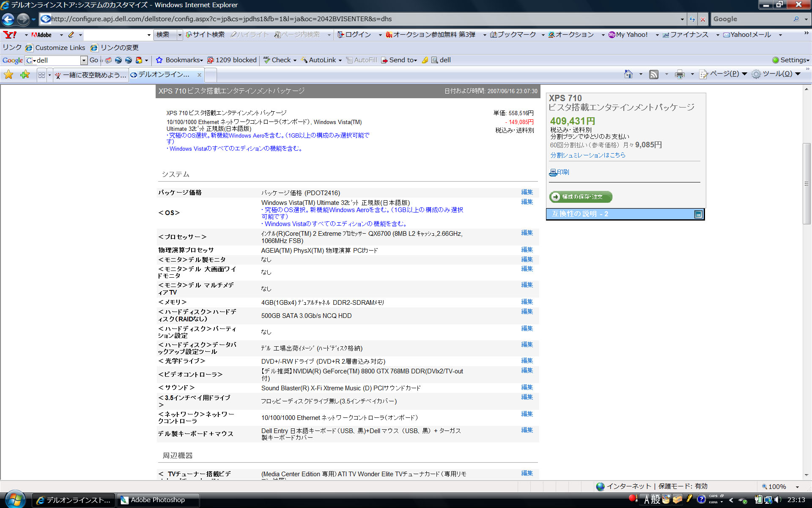Refresh the page with the refresh icon
Viewport: 812px width, 508px height.
(692, 19)
